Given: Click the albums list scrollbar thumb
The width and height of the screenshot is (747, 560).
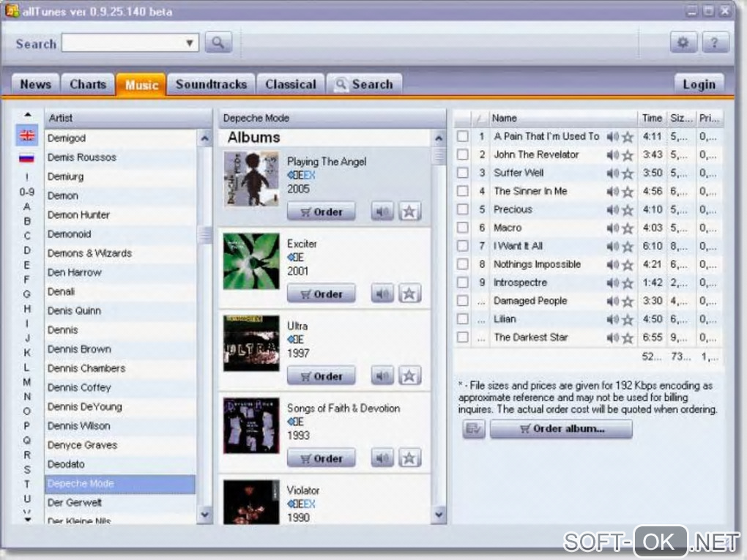Looking at the screenshot, I should [439, 156].
